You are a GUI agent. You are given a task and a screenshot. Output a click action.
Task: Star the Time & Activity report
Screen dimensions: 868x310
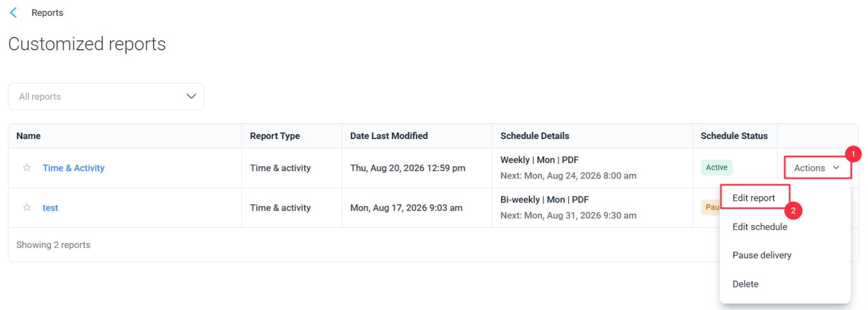click(27, 168)
